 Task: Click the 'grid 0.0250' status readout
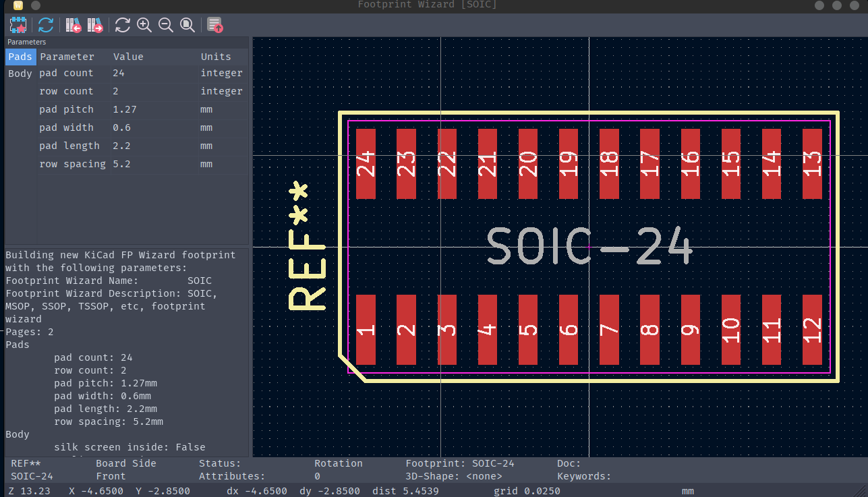[527, 491]
